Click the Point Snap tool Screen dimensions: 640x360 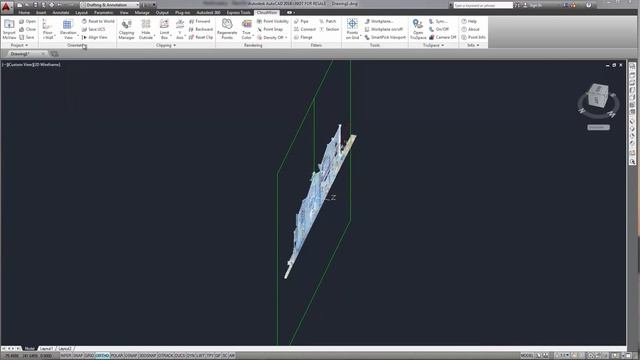(x=270, y=29)
